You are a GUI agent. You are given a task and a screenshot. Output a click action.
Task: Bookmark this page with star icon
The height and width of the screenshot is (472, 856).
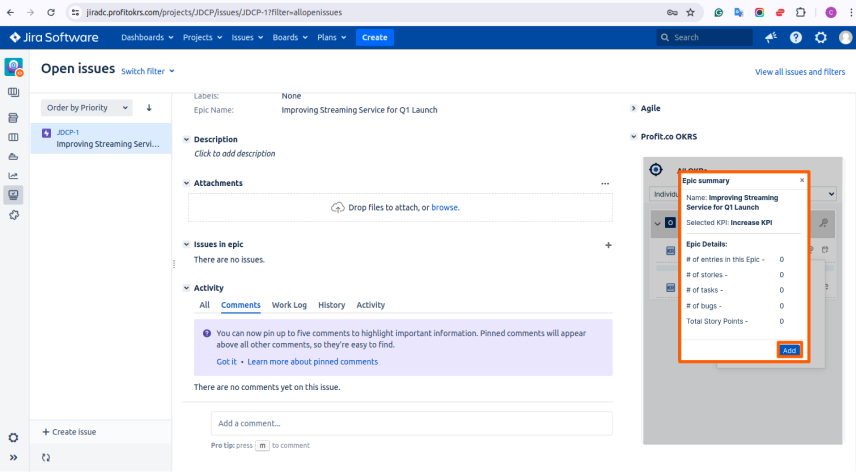[691, 12]
